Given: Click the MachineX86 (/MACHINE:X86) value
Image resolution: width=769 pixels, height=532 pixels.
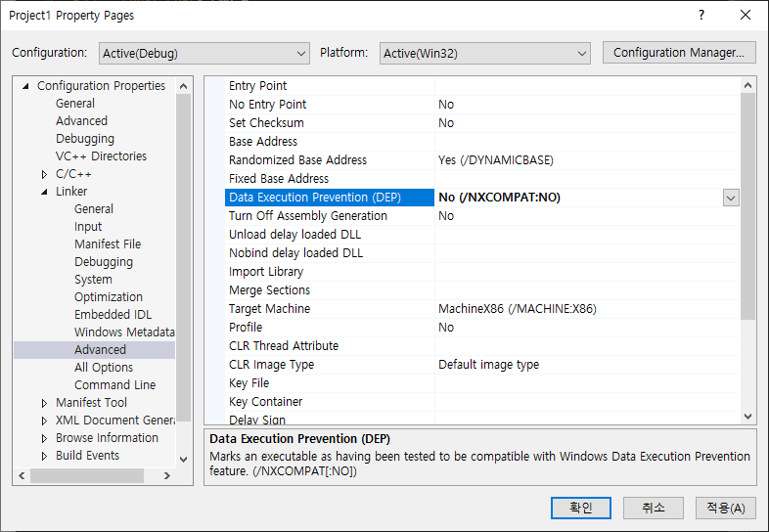Looking at the screenshot, I should [518, 309].
